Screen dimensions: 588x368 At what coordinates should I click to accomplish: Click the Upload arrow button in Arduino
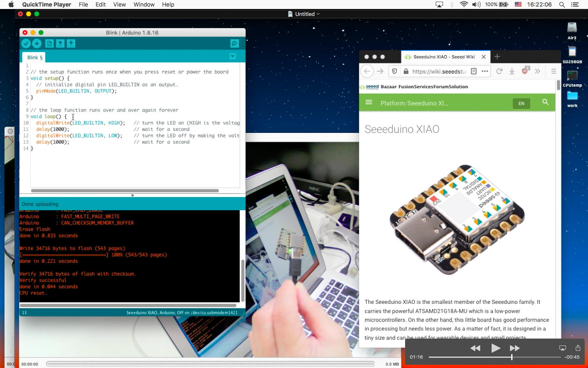pos(37,43)
